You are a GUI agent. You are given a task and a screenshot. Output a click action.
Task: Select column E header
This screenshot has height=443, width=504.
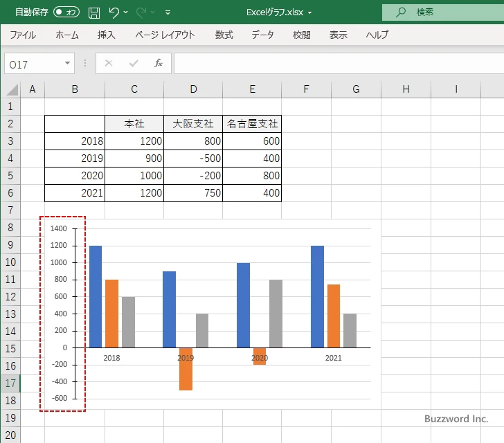tap(252, 89)
